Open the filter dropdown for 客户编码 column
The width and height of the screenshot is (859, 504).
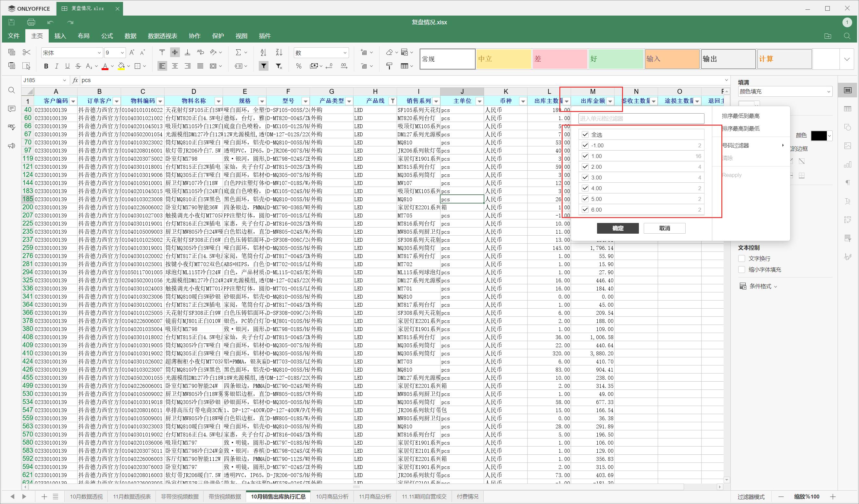click(73, 101)
